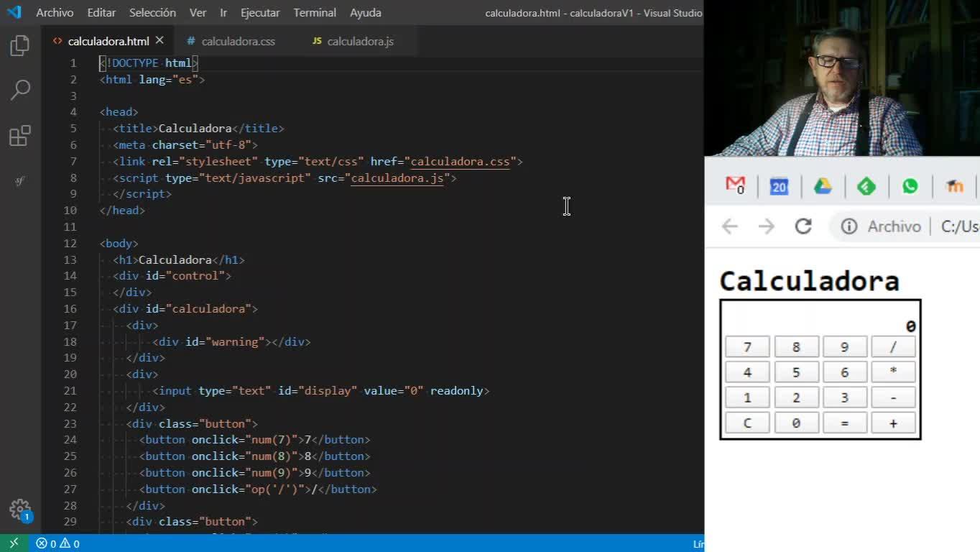This screenshot has height=552, width=980.
Task: Open the Ir menu
Action: [223, 12]
